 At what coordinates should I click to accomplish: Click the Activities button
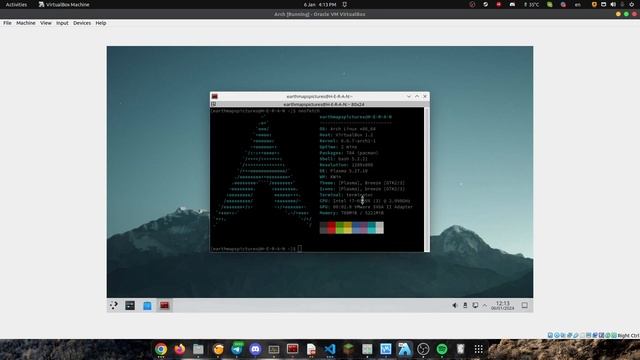(x=16, y=4)
